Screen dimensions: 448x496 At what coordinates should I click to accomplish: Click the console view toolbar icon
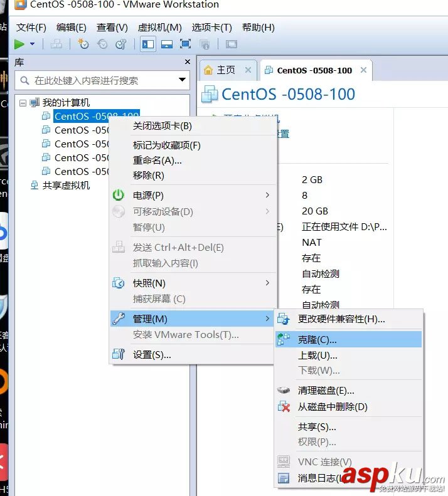coord(232,44)
